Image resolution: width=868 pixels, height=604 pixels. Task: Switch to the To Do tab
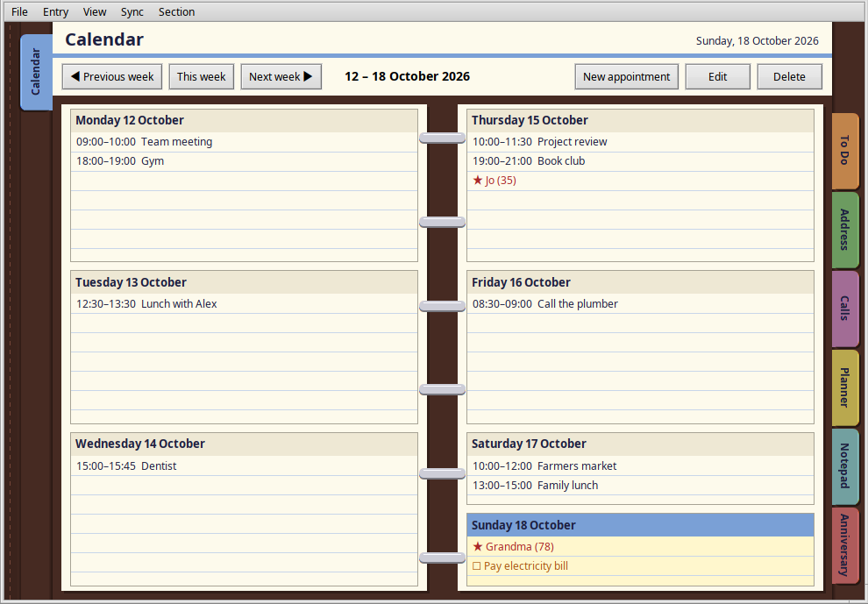[844, 151]
